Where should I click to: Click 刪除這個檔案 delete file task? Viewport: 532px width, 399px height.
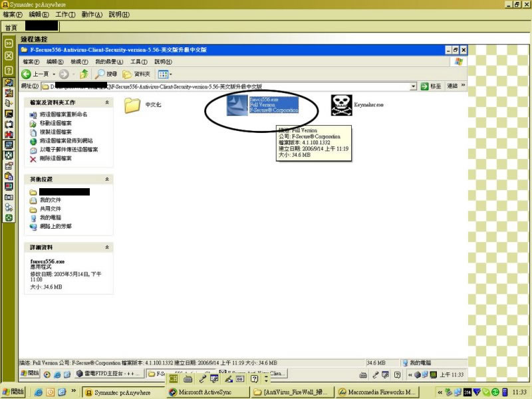coord(56,158)
